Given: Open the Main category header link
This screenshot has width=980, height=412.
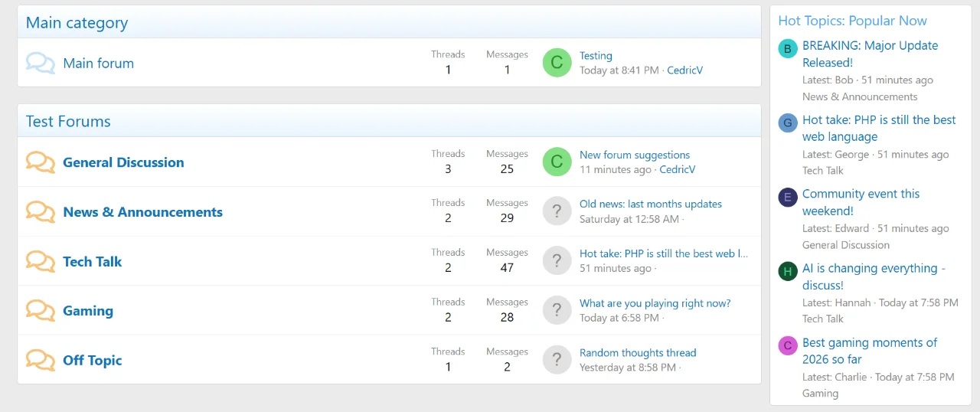Looking at the screenshot, I should click(x=77, y=23).
